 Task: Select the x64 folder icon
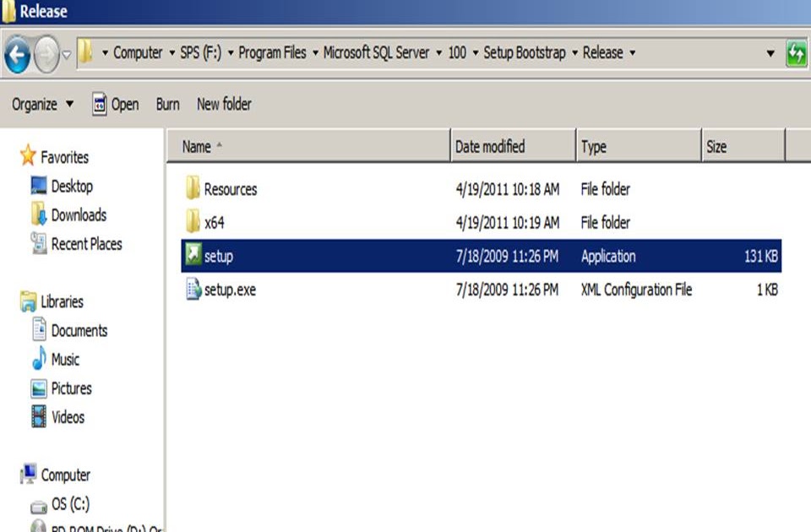pos(193,221)
